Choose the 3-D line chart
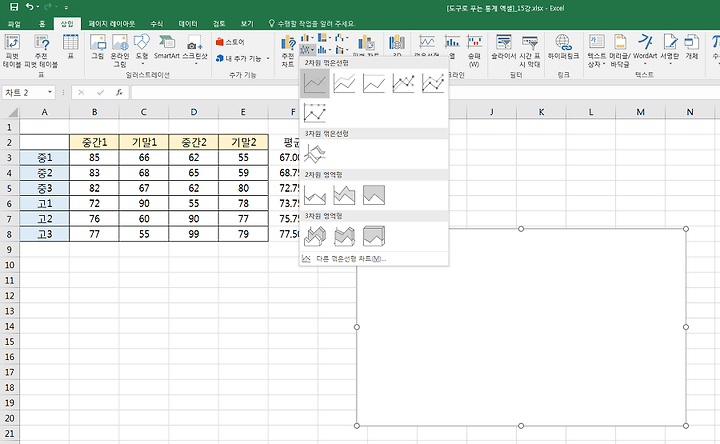 315,154
